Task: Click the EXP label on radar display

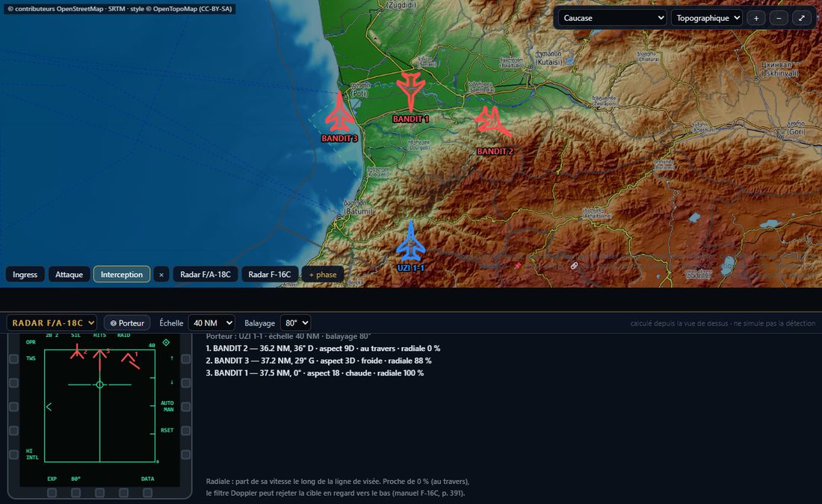Action: point(52,479)
